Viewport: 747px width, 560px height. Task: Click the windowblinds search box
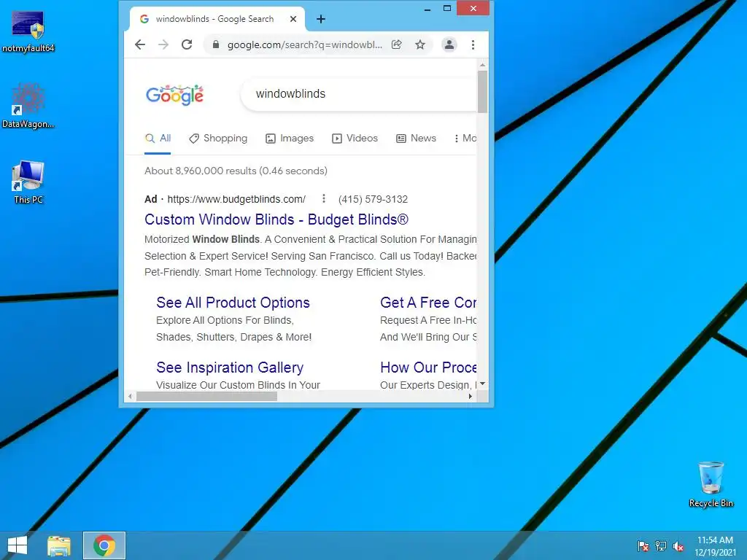(359, 94)
